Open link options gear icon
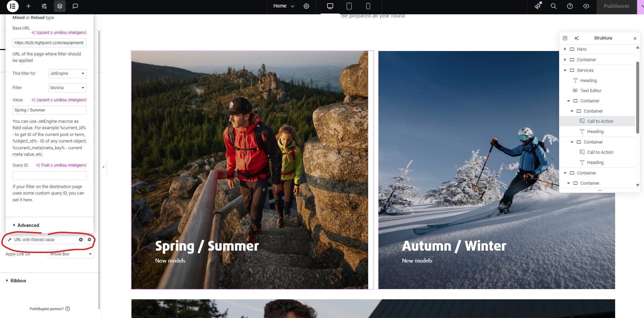Viewport: 644px width, 318px height. pos(89,240)
